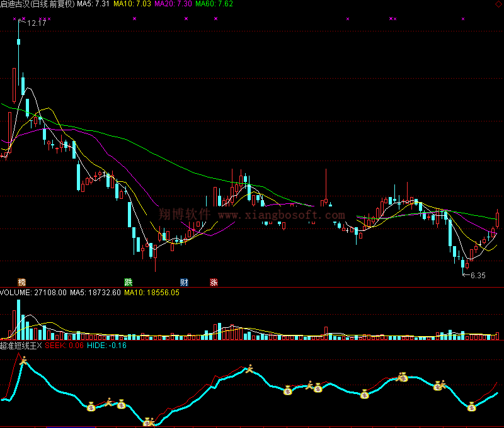The image size is (504, 428).
Task: Select the HIDE: -0.16 indicator value
Action: coord(106,346)
